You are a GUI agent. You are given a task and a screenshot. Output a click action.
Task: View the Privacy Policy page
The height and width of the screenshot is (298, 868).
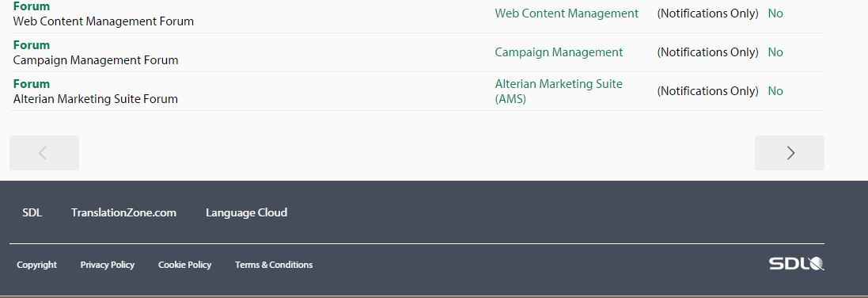point(108,265)
